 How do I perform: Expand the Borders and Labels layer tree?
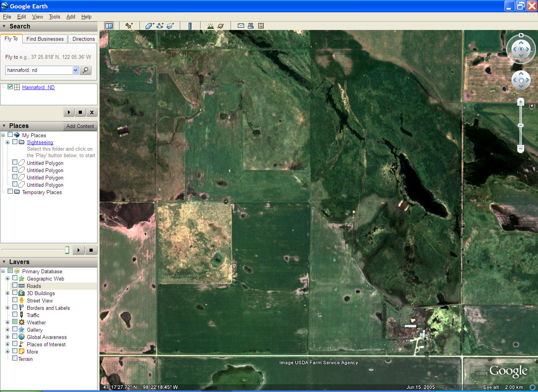click(x=7, y=307)
